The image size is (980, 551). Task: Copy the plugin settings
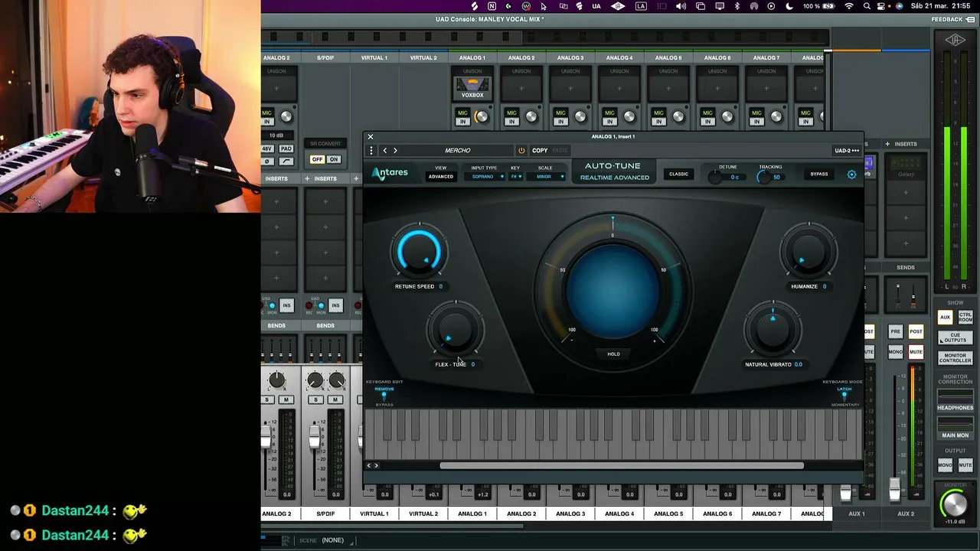click(540, 151)
